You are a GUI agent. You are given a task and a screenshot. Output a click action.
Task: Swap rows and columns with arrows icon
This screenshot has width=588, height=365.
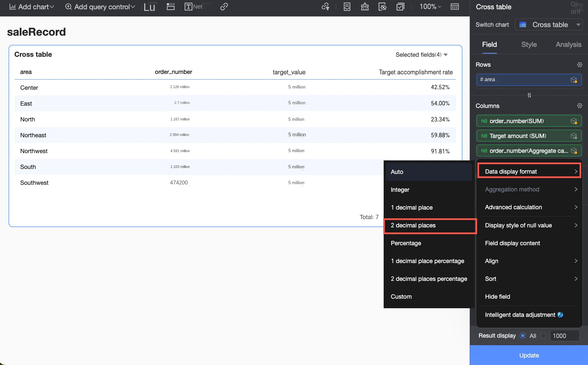click(x=529, y=95)
